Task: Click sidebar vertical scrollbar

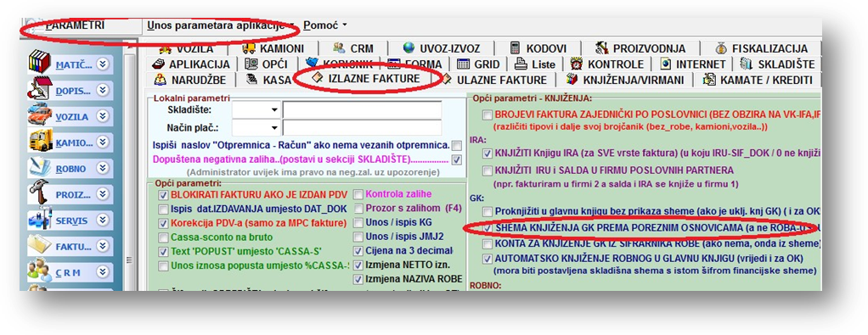Action: point(130,171)
